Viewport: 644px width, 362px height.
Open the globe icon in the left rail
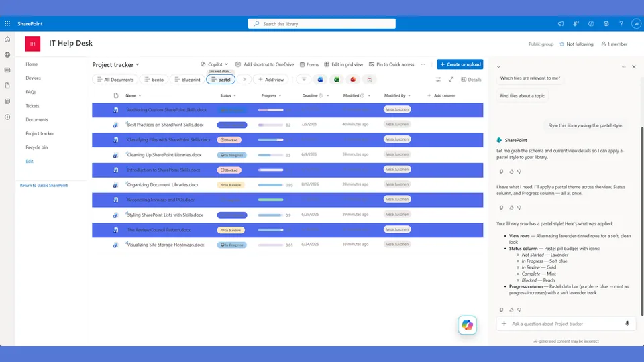[7, 54]
